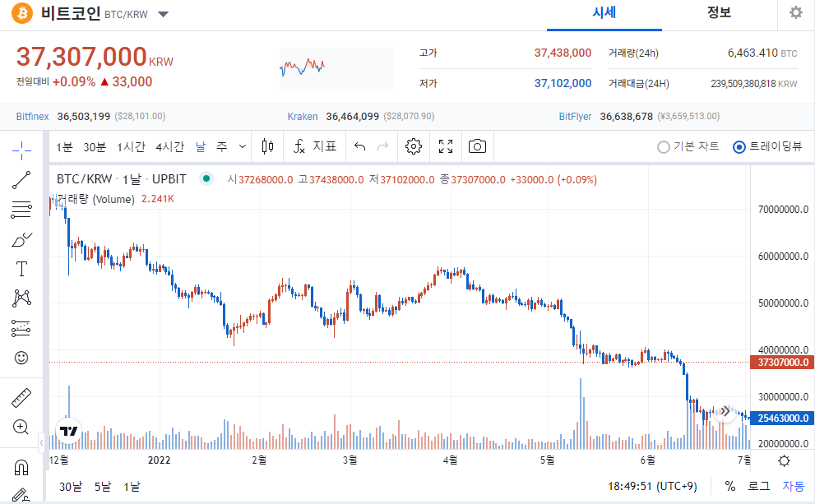Click the 37,102,000 low price value
This screenshot has width=815, height=504.
pyautogui.click(x=563, y=83)
